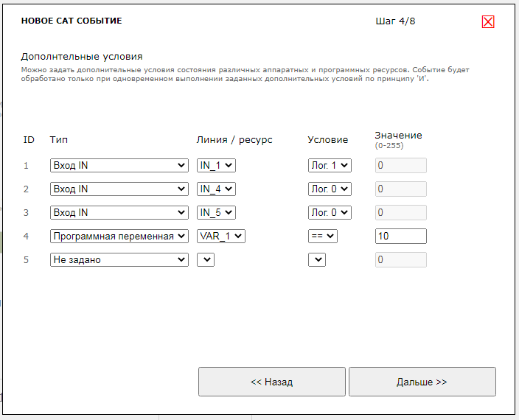This screenshot has width=519, height=420.
Task: Expand the IN_1 line dropdown
Action: pos(216,166)
